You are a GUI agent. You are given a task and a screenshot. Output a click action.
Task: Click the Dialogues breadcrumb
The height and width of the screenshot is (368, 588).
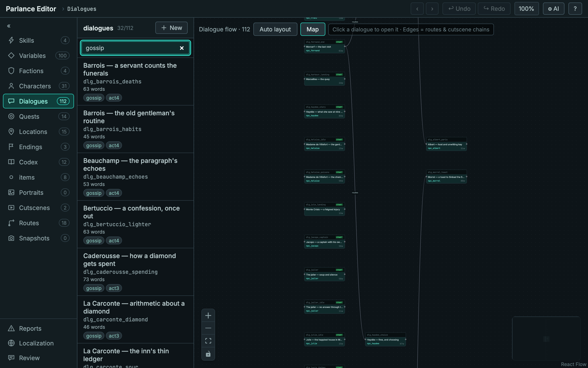[x=82, y=9]
